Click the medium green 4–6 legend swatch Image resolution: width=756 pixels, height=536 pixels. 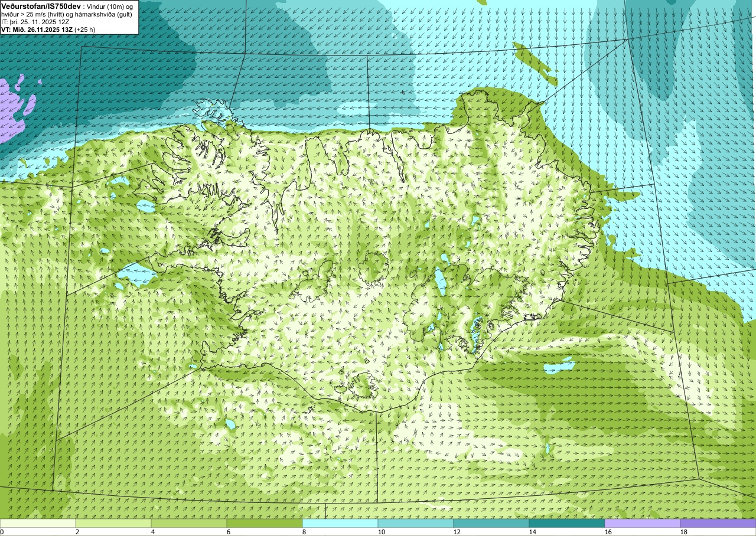189,523
